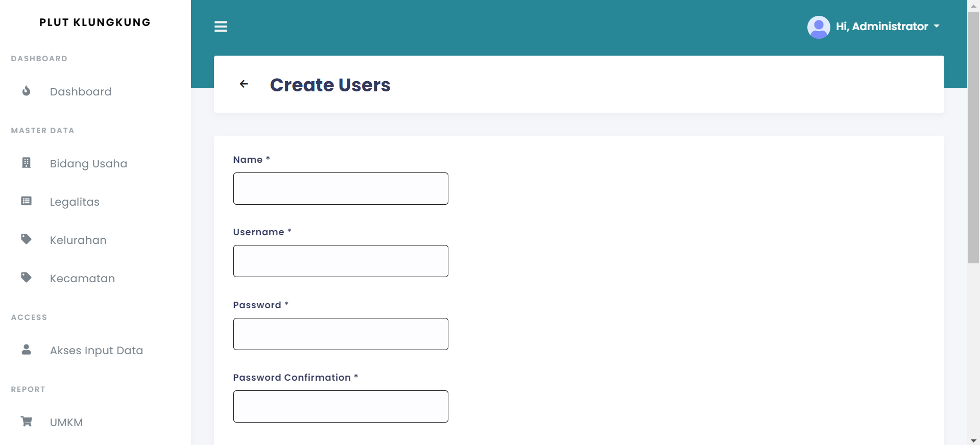The height and width of the screenshot is (445, 980).
Task: Focus the Username input field
Action: [x=341, y=261]
